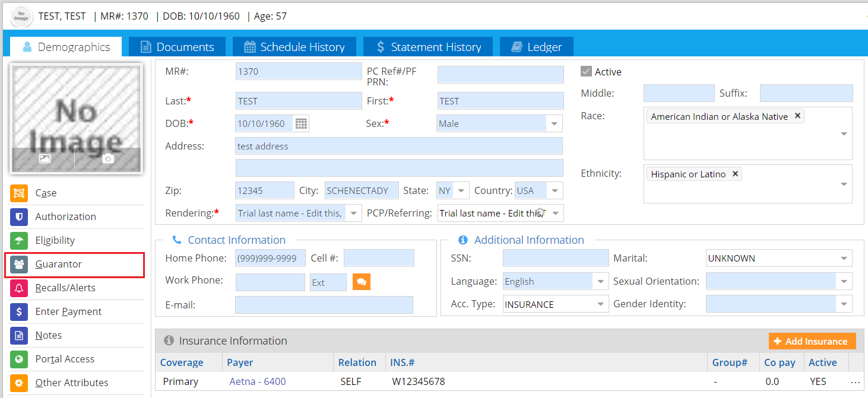Click the SSN input field
The image size is (868, 398).
(x=555, y=258)
